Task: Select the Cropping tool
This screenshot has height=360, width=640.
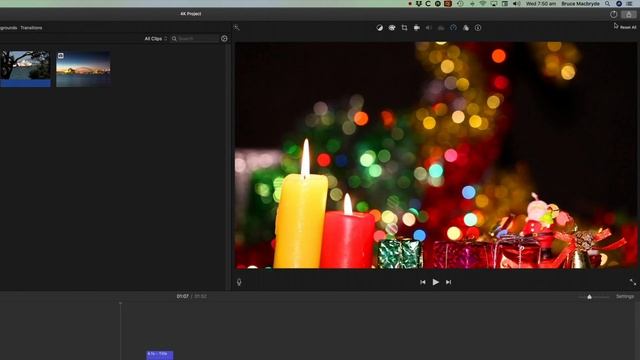Action: (404, 28)
